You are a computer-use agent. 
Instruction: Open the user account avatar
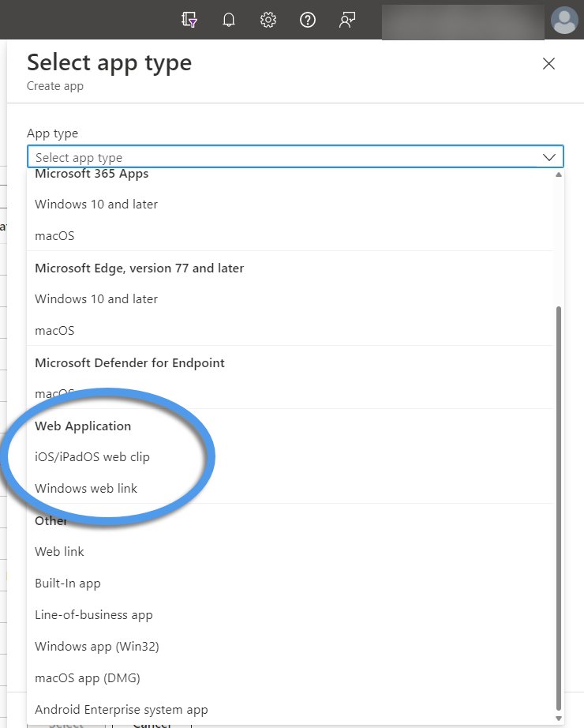tap(564, 20)
